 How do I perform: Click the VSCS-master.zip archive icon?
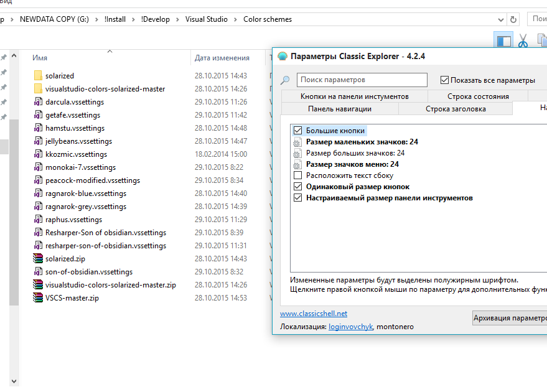(x=38, y=298)
